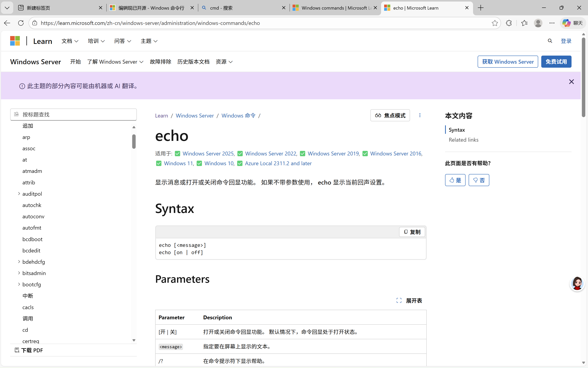Click the browser refresh icon
Viewport: 588px width, 368px height.
[21, 23]
